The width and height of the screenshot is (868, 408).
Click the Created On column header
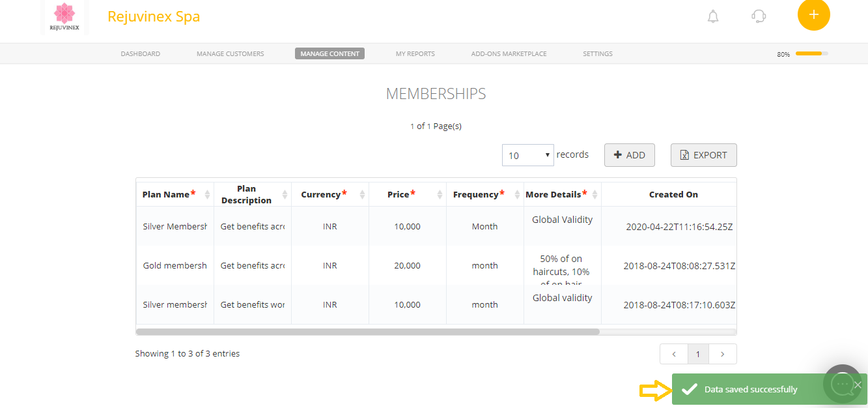[x=673, y=194]
